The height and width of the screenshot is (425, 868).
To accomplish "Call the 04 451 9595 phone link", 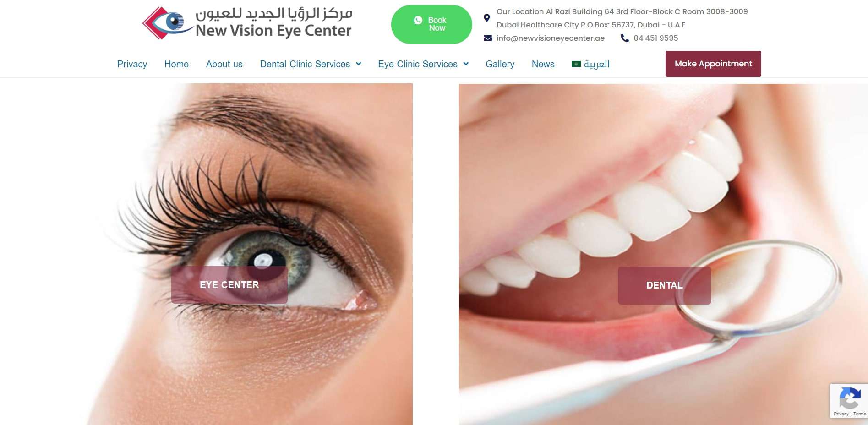I will tap(655, 38).
